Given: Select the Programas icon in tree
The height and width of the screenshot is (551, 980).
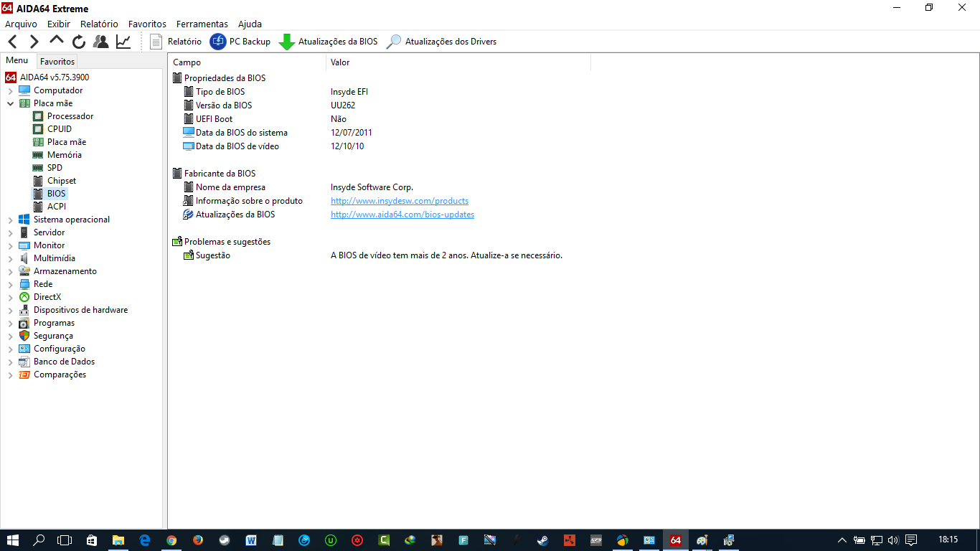Looking at the screenshot, I should tap(24, 323).
